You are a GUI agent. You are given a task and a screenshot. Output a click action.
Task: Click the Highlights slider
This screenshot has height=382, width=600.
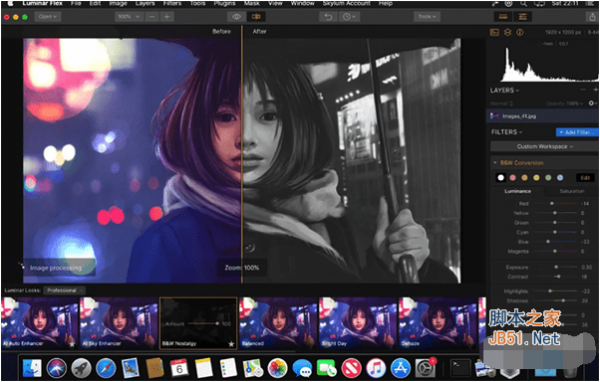[555, 291]
